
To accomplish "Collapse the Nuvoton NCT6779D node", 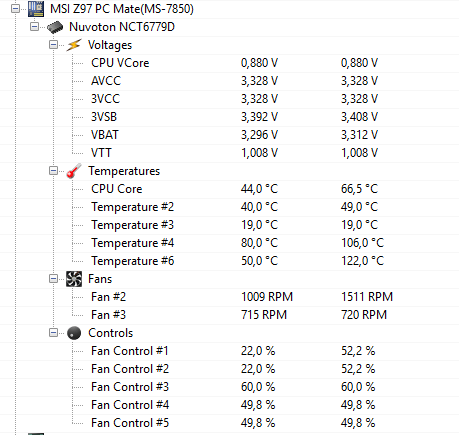I will [34, 27].
